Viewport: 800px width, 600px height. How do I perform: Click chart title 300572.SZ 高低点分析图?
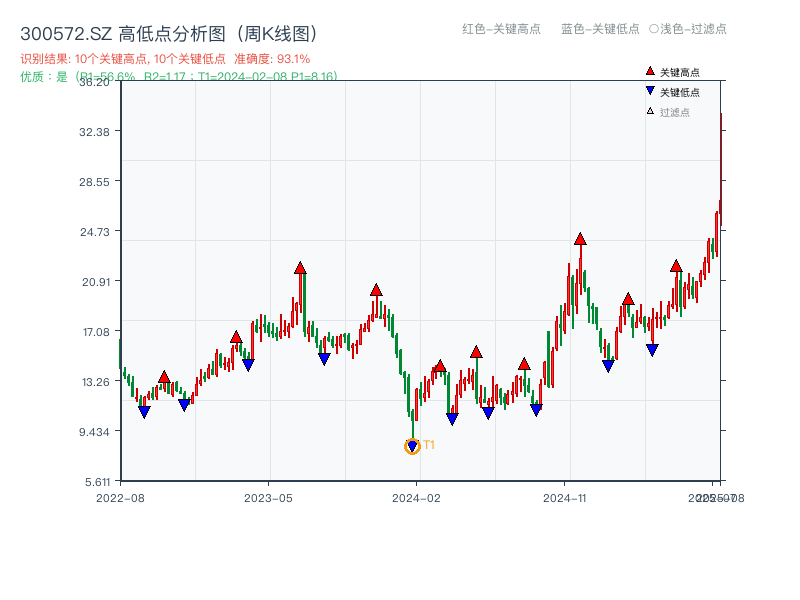point(169,34)
